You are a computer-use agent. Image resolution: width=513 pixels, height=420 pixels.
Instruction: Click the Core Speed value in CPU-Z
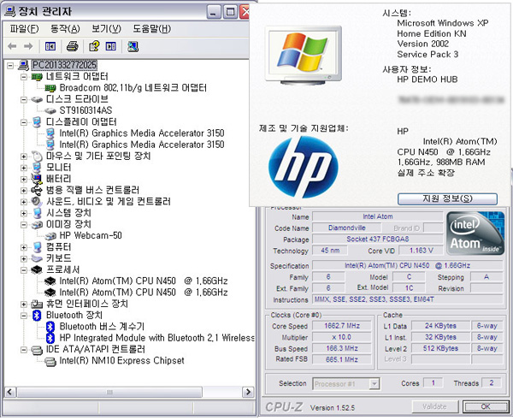coord(342,326)
